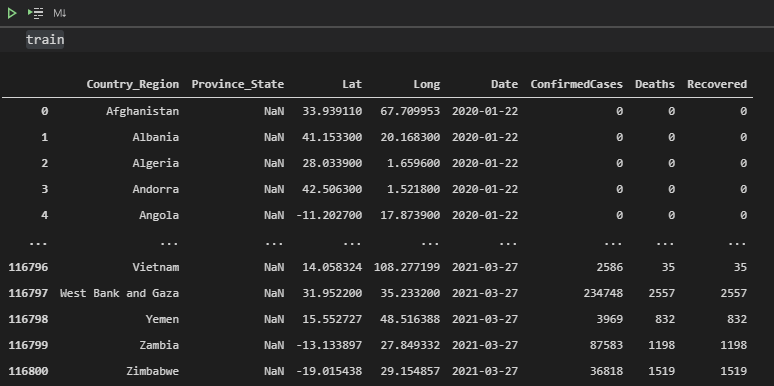
Task: Click latitude value 15.552727
Action: [332, 319]
